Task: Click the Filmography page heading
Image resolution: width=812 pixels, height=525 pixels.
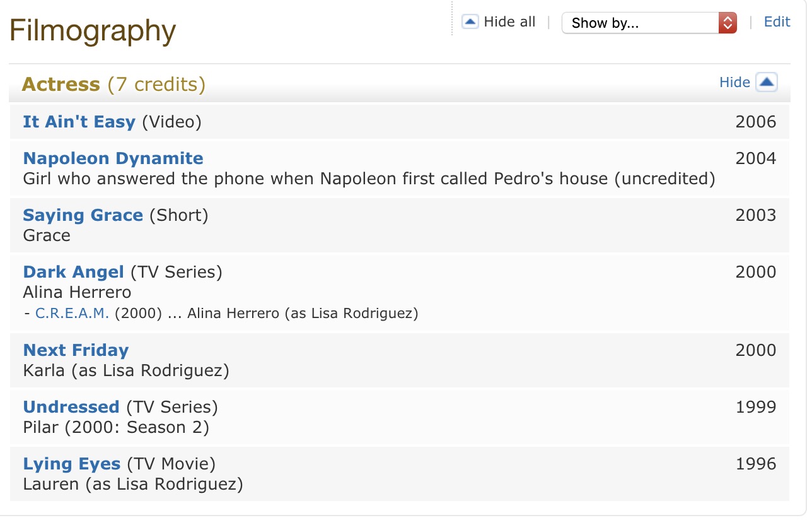Action: point(93,31)
